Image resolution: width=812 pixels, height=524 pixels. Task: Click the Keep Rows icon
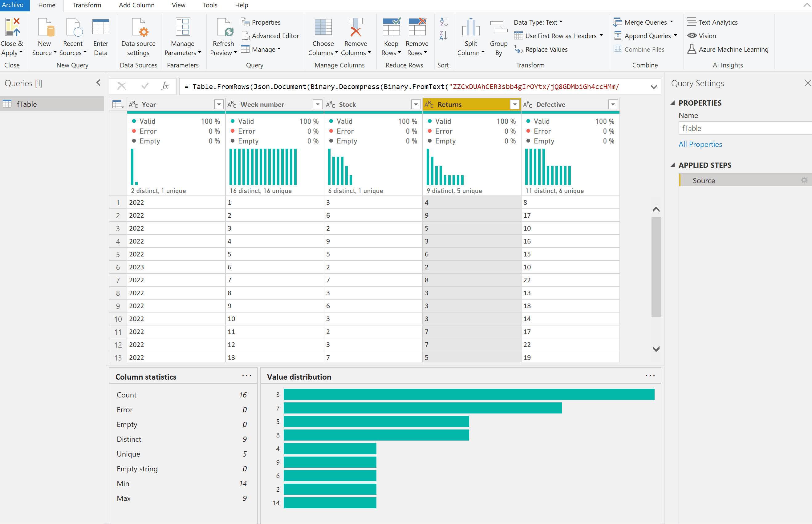[391, 26]
